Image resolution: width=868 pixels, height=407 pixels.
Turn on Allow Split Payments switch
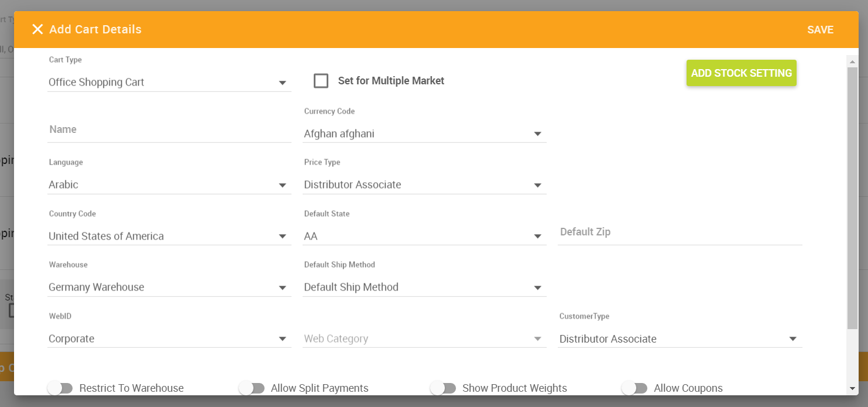[252, 388]
